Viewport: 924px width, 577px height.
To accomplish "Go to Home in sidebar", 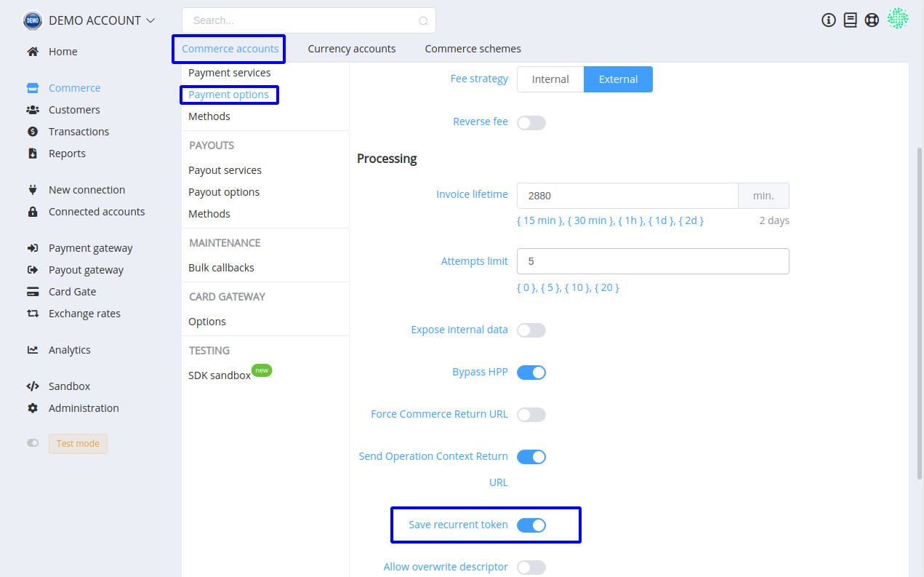I will [x=63, y=52].
